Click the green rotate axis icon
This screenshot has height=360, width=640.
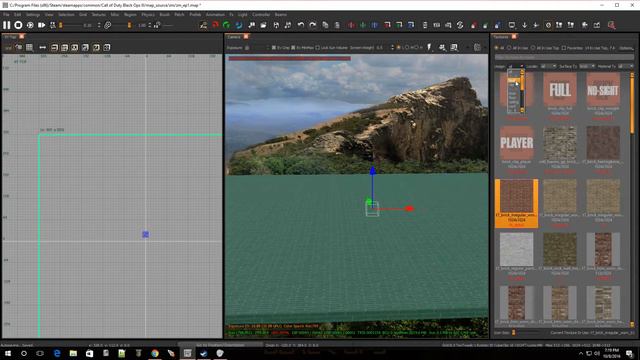click(227, 25)
